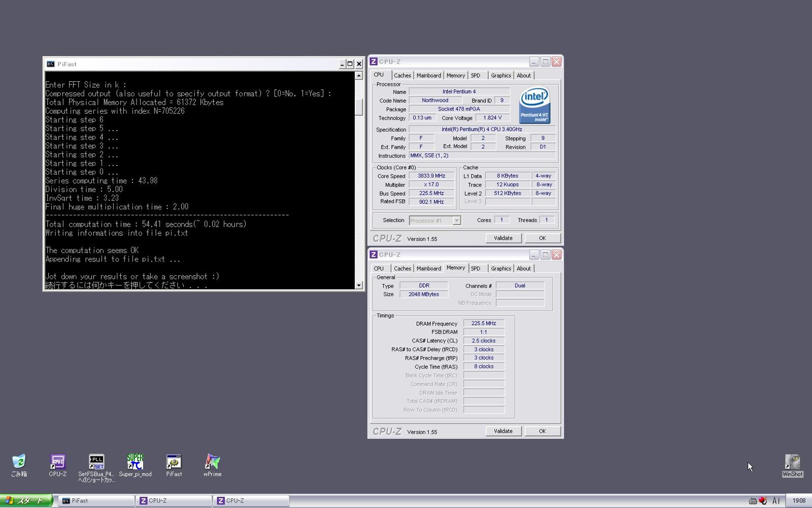This screenshot has height=508, width=812.
Task: Click the Channels Dual field
Action: [x=520, y=285]
